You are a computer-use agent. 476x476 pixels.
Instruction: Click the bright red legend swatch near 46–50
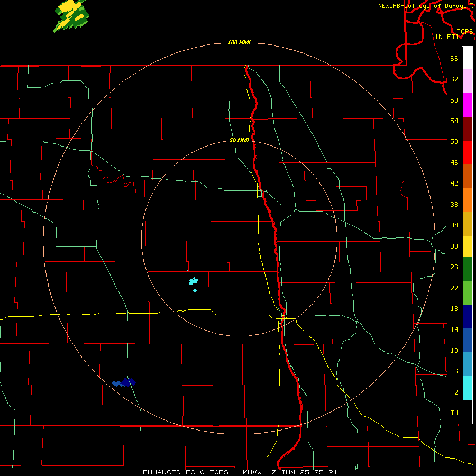click(467, 152)
